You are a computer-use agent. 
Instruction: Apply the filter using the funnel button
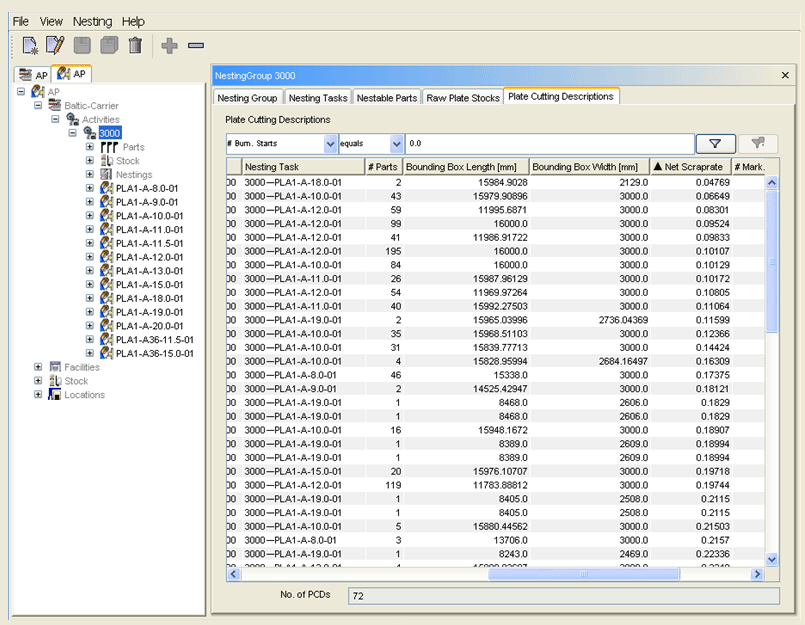[716, 144]
